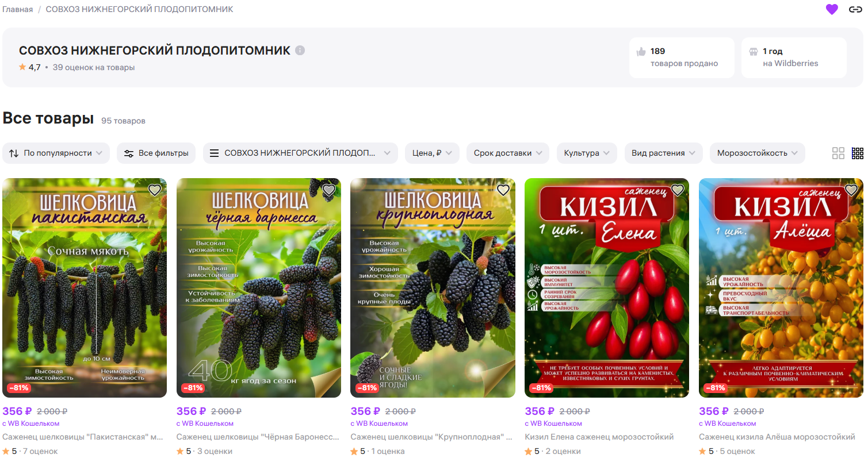Click the store icon beside '1 год'
The image size is (868, 462).
pyautogui.click(x=754, y=52)
